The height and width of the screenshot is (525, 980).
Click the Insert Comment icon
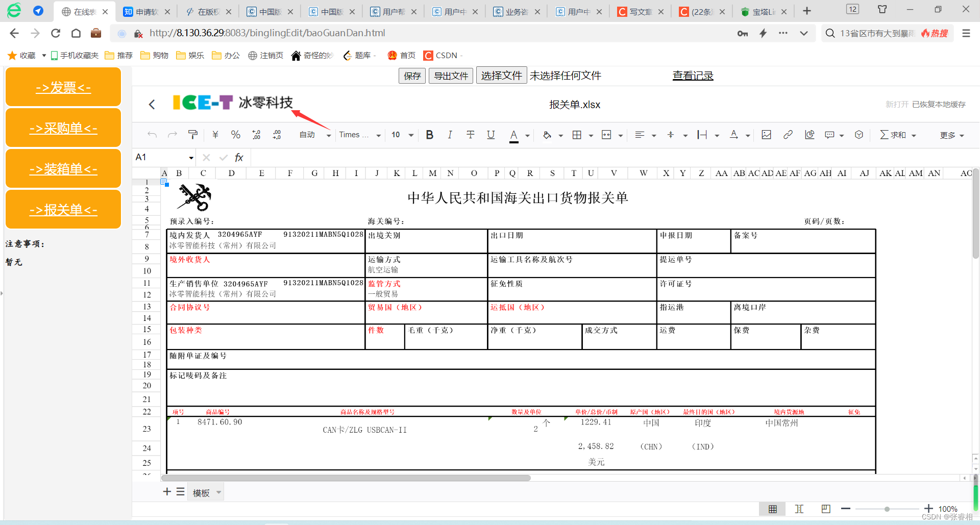coord(830,135)
